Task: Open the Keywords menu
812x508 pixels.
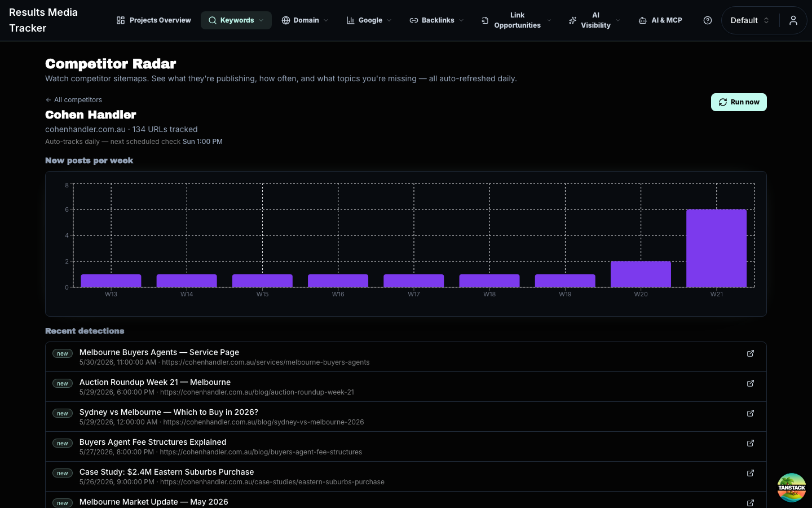Action: 236,20
